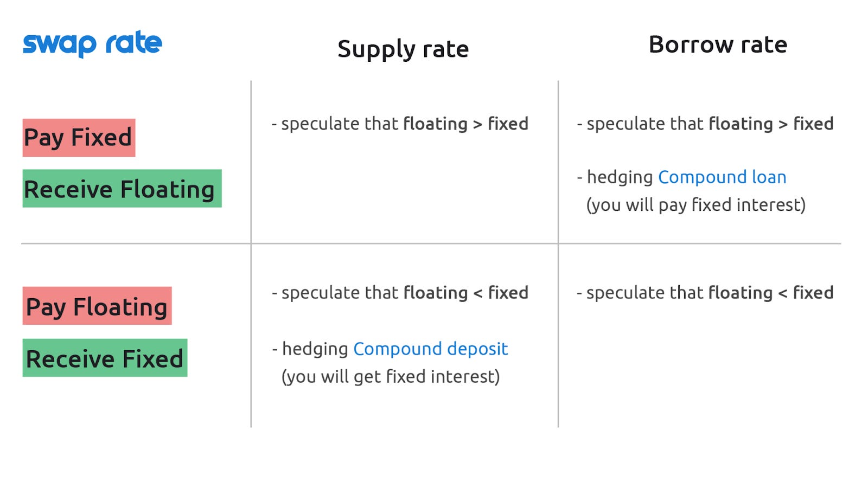The image size is (868, 482).
Task: Click bold "floating" in top Supply rate cell
Action: pos(435,124)
